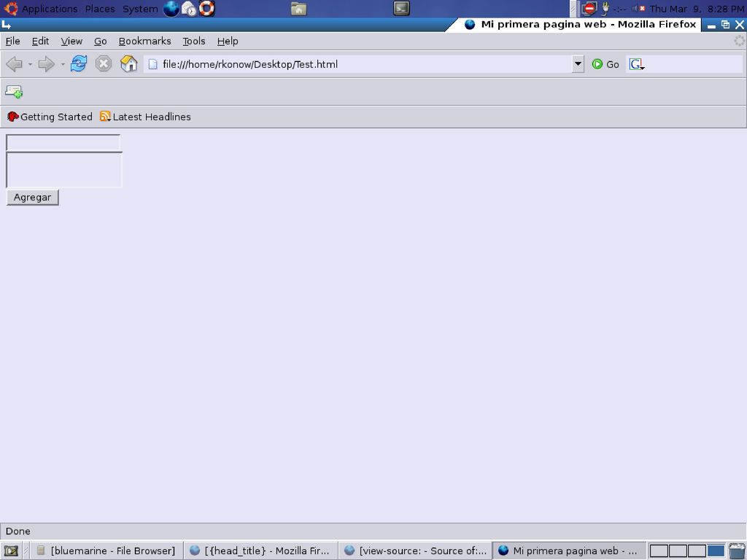Click the single-line text input on page
Screen dimensions: 747x560
point(63,143)
